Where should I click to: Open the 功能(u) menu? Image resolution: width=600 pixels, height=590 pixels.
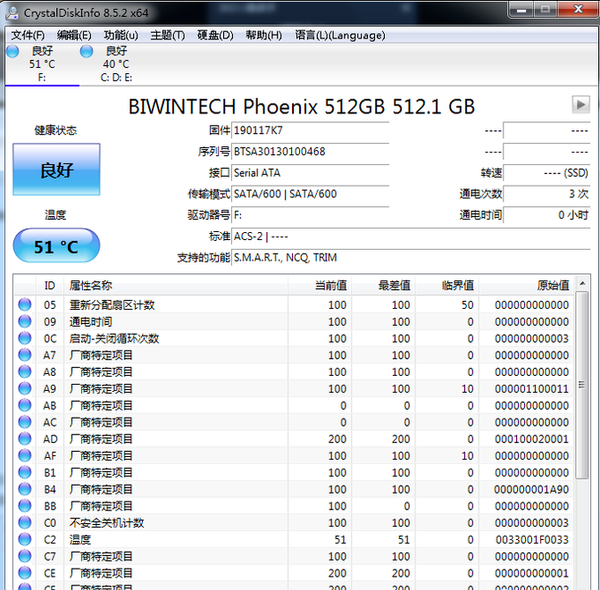121,35
